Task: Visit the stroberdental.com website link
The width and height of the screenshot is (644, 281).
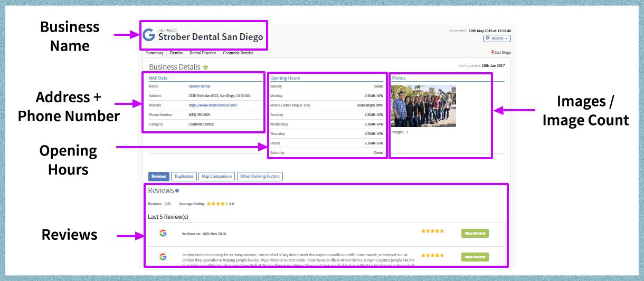Action: tap(213, 105)
